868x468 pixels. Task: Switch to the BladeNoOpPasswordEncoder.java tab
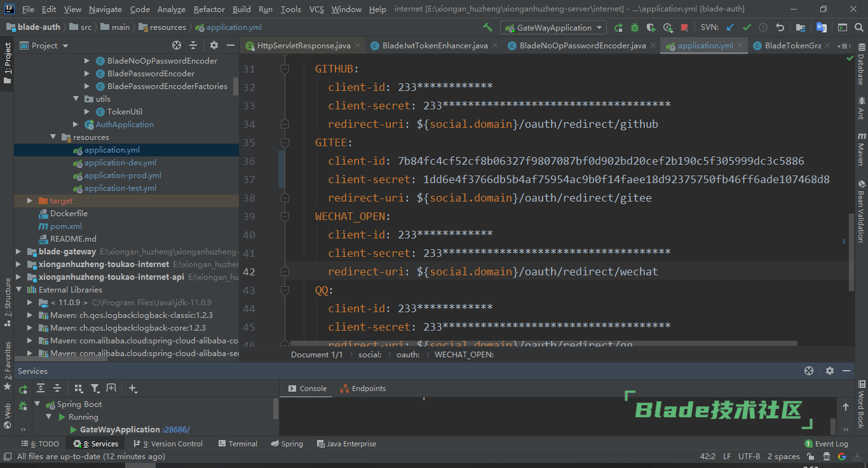click(x=582, y=46)
